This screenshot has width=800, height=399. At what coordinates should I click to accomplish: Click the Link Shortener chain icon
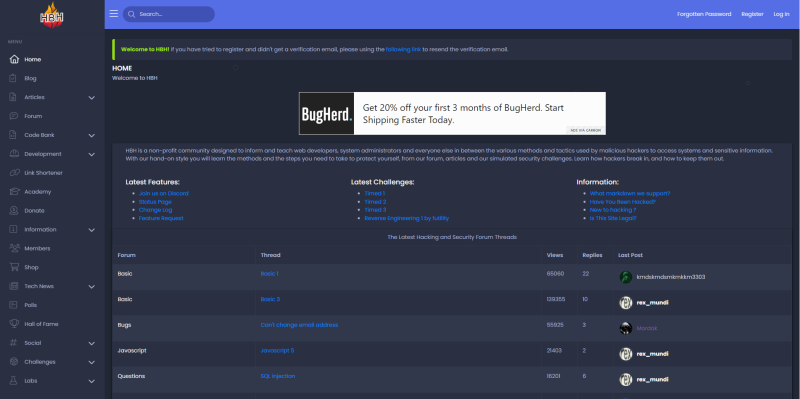click(x=14, y=173)
